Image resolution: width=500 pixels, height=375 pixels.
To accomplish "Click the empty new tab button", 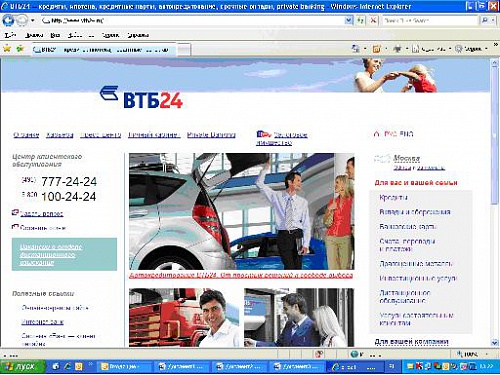I will tap(184, 50).
